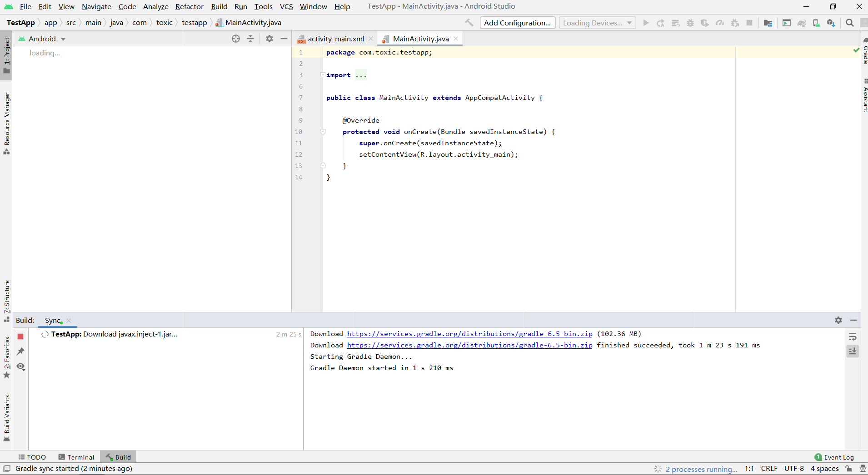Click the Add Configuration button
This screenshot has height=475, width=868.
518,23
